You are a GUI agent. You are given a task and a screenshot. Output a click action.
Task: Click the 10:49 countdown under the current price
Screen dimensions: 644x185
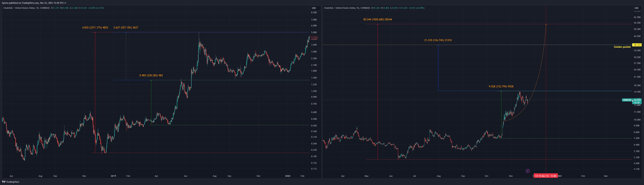[637, 103]
